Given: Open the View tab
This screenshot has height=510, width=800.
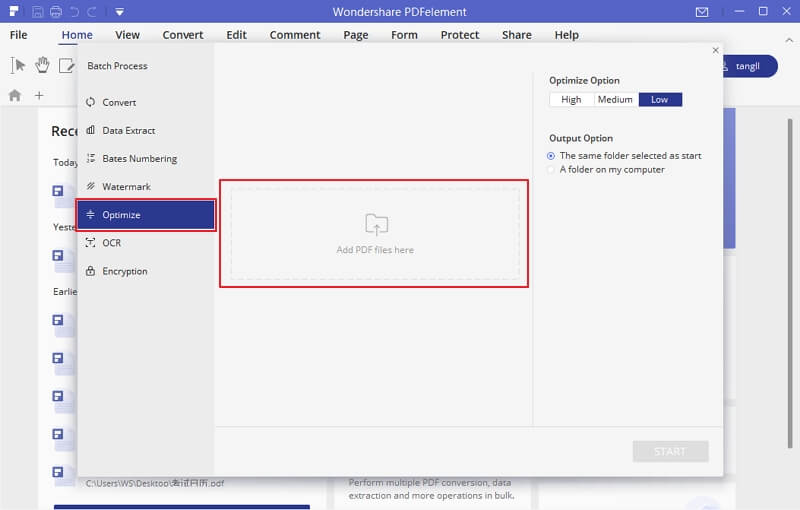Looking at the screenshot, I should coord(128,35).
